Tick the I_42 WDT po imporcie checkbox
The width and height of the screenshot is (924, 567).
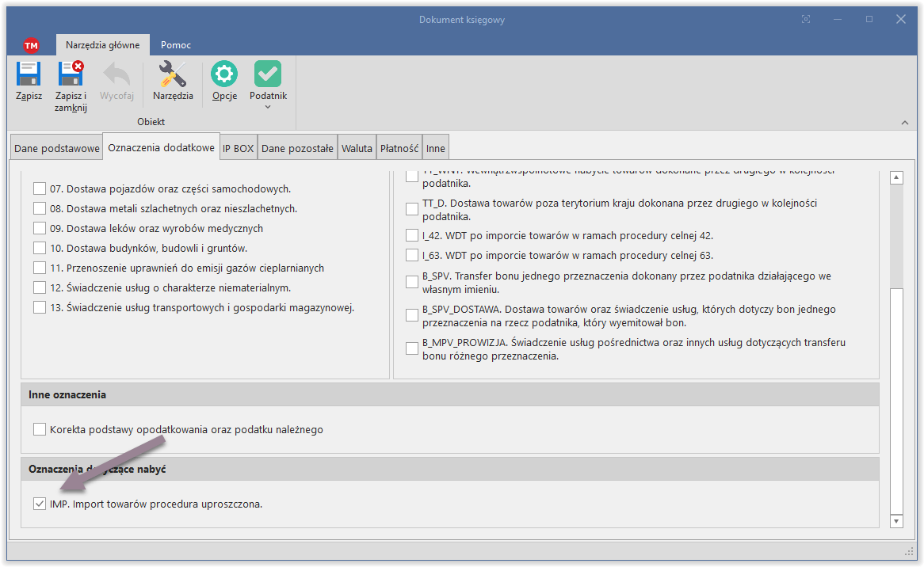point(412,235)
